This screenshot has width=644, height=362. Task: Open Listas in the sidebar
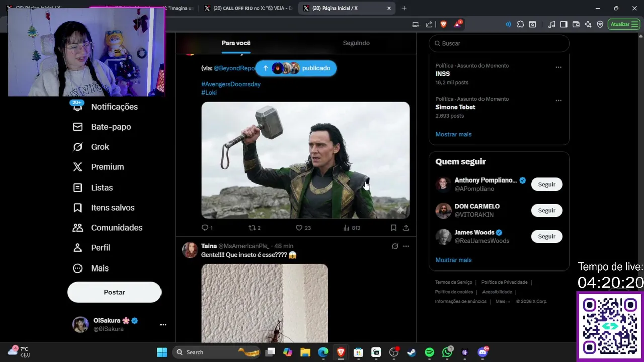coord(93,188)
